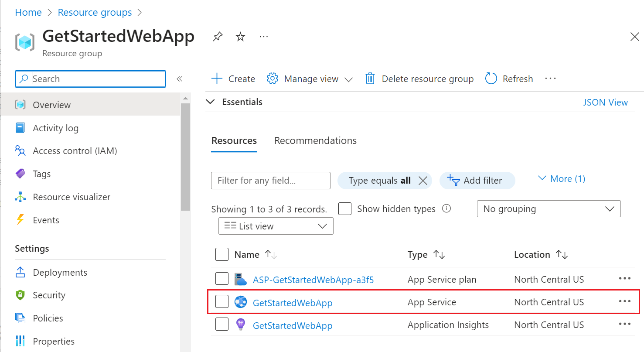
Task: Click the Refresh toolbar icon
Action: coord(509,79)
